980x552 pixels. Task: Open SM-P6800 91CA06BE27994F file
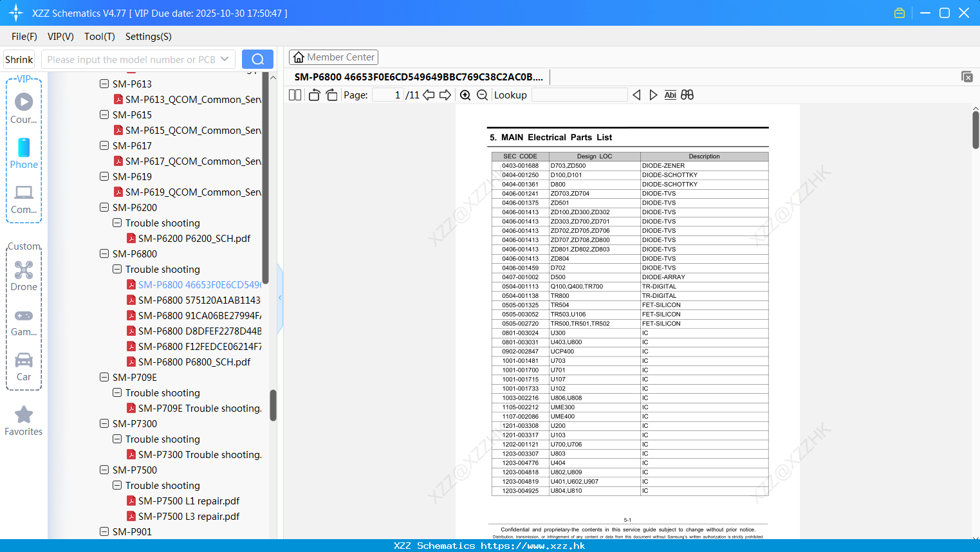[x=199, y=315]
